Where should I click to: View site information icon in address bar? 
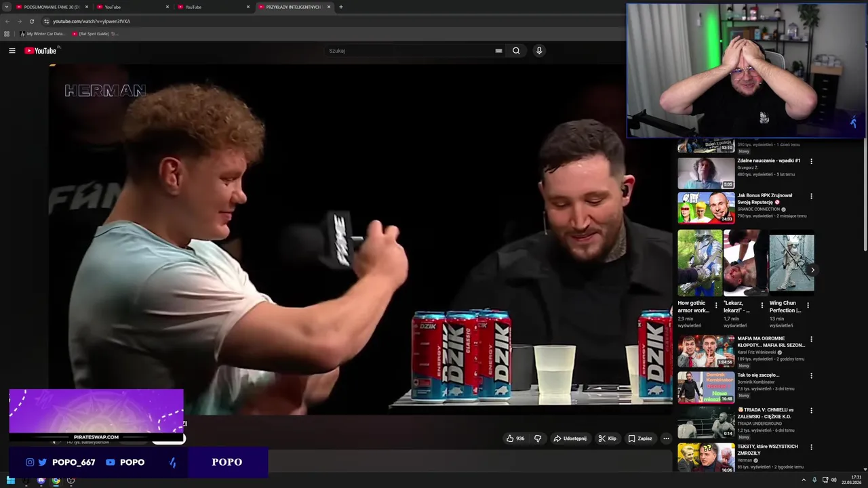click(46, 21)
